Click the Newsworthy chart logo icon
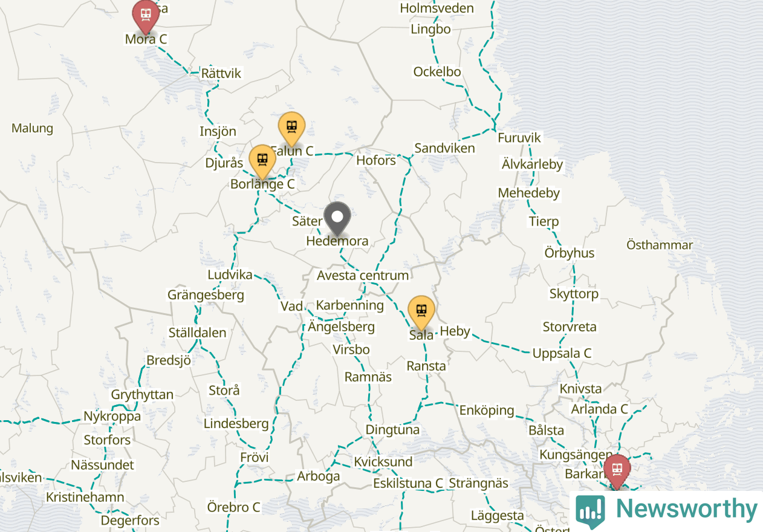 click(x=590, y=512)
